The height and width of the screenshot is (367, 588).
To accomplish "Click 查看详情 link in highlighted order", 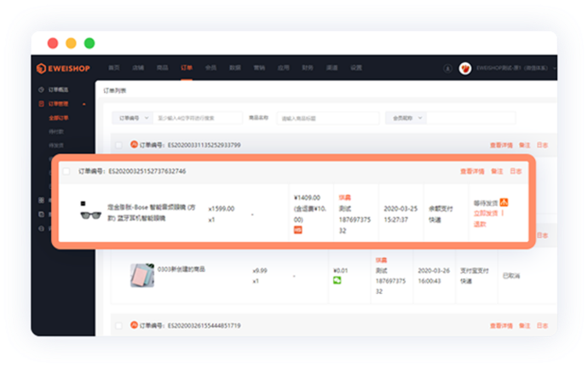I will click(472, 171).
